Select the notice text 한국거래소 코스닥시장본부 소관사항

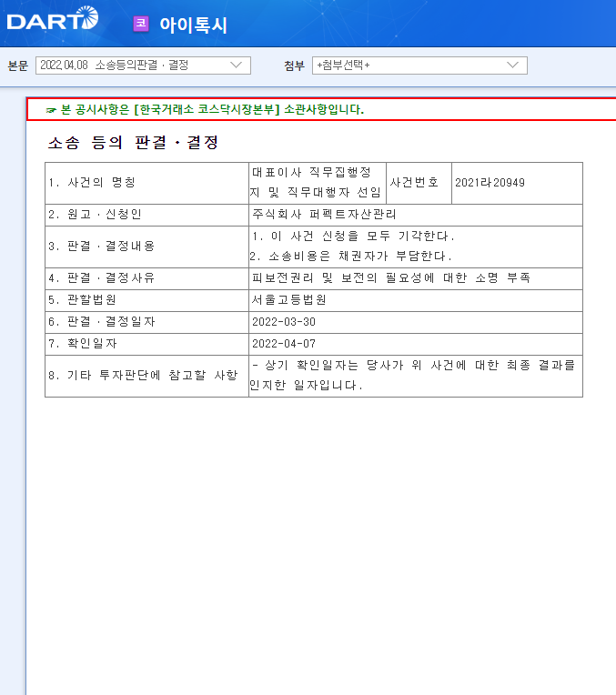250,109
